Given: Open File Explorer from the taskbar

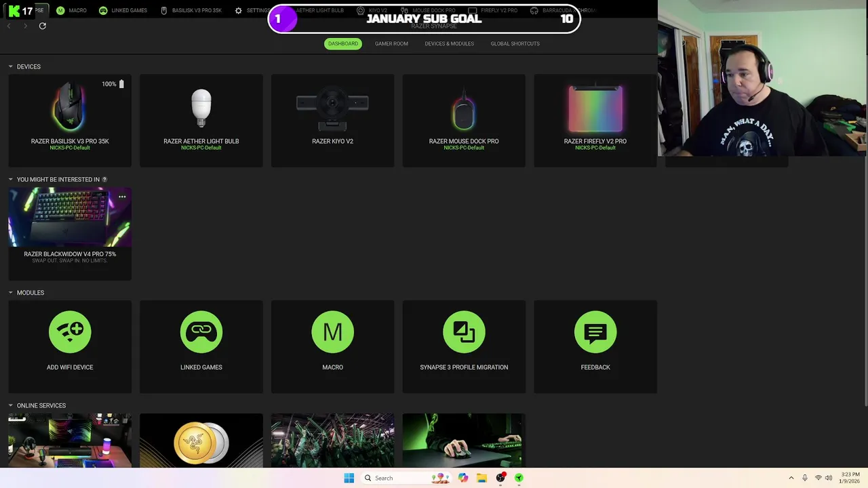Looking at the screenshot, I should coord(481,478).
